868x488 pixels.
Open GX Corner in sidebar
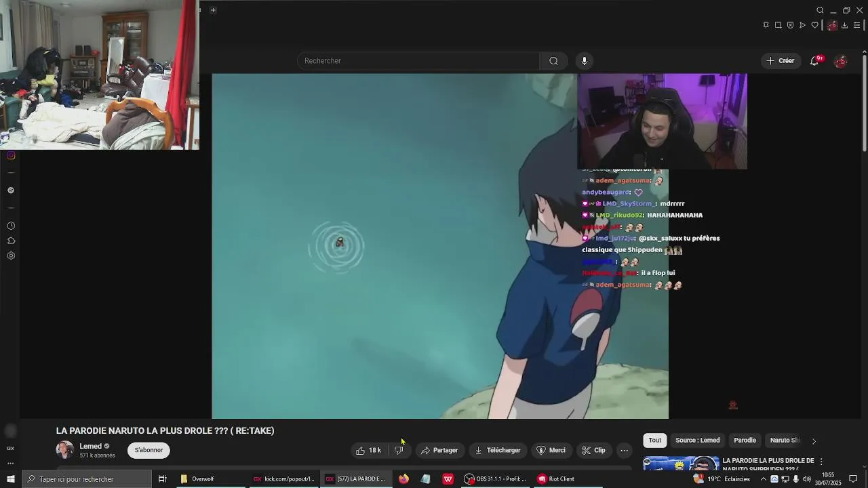[x=10, y=448]
